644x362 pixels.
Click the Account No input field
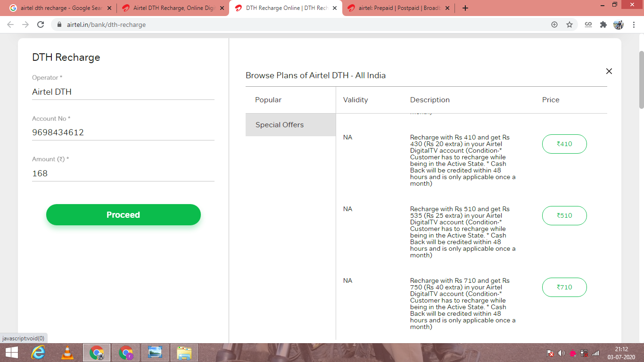pyautogui.click(x=123, y=132)
